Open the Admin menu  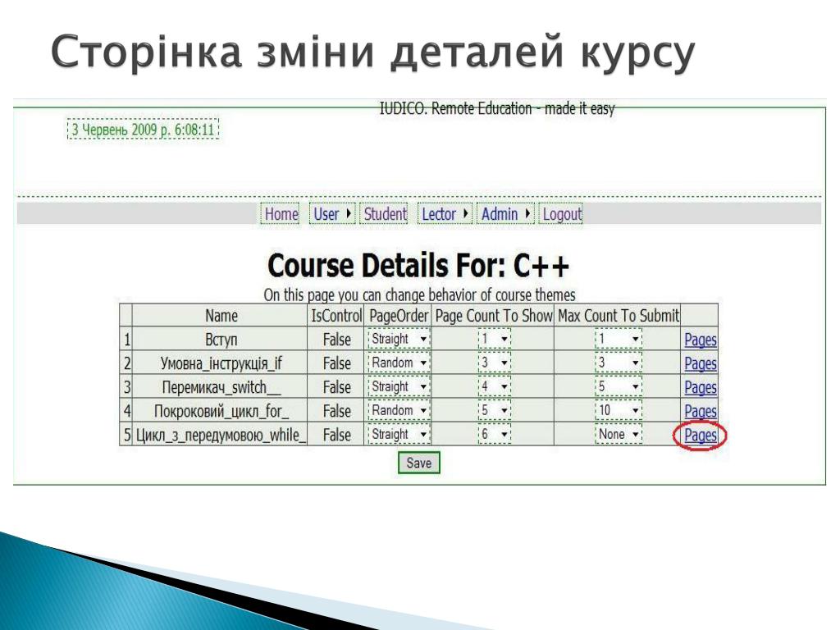(505, 214)
